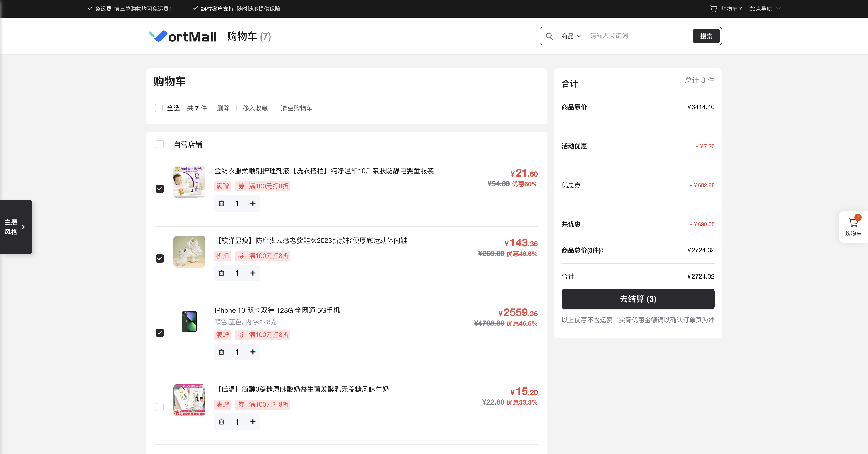Click the 活动优惠 amount ¥7.20
The width and height of the screenshot is (868, 454).
[705, 146]
